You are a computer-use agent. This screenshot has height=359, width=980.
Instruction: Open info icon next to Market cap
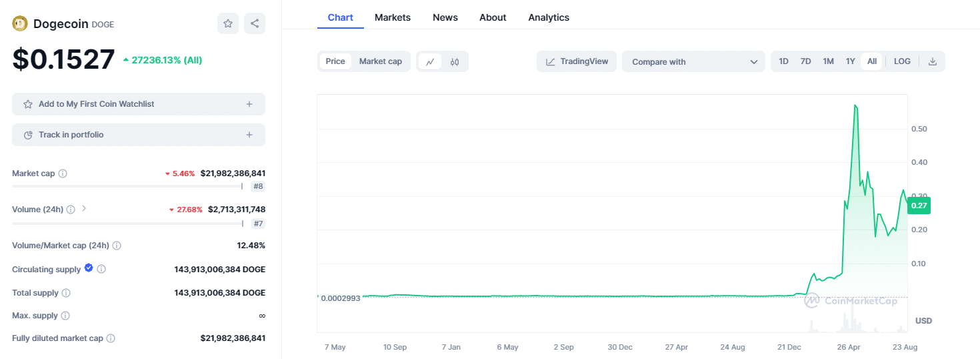point(63,173)
